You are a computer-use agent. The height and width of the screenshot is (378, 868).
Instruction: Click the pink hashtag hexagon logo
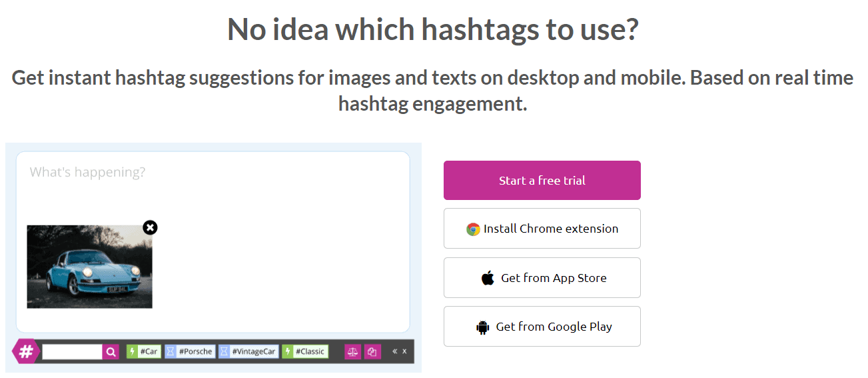(25, 351)
